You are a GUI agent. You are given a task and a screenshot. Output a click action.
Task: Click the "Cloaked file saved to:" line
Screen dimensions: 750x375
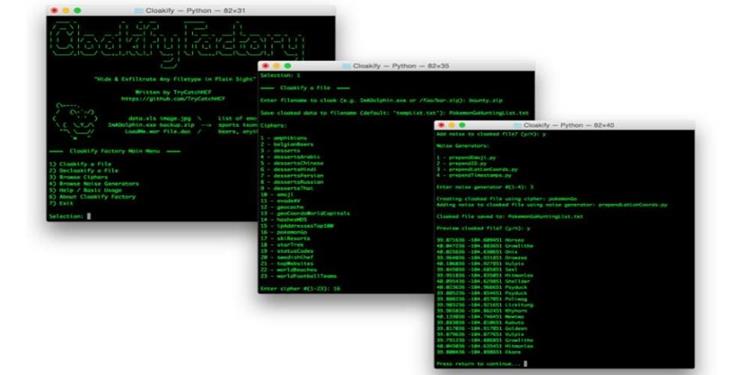coord(510,216)
